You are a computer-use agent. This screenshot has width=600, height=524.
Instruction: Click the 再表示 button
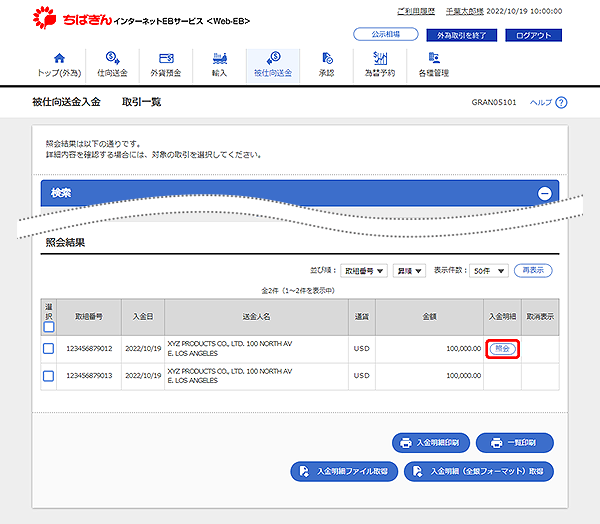(x=533, y=270)
